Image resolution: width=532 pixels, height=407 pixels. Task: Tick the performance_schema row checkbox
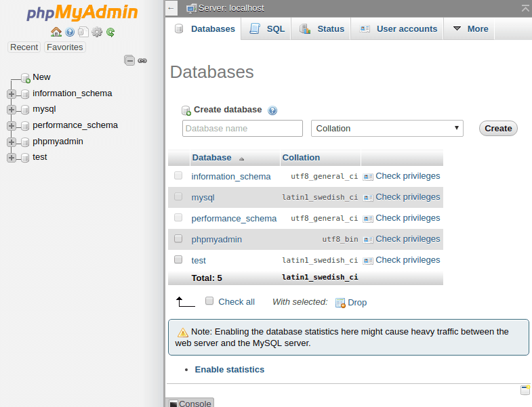click(x=178, y=217)
